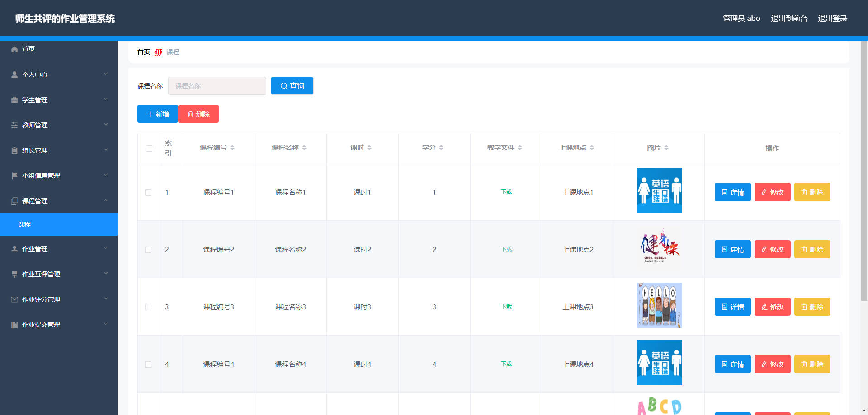Screen dimensions: 868x415
Task: Check the row 课程编号1 checkbox
Action: 148,192
